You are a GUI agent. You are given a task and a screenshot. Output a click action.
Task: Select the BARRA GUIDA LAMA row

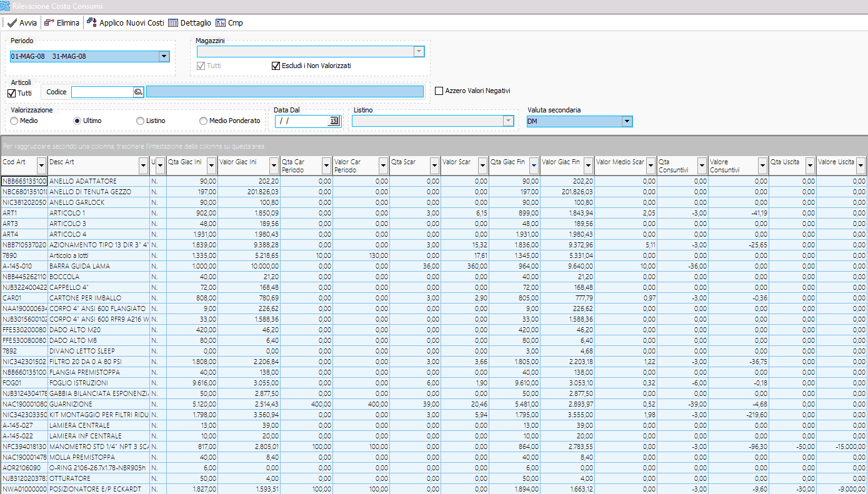coord(434,266)
